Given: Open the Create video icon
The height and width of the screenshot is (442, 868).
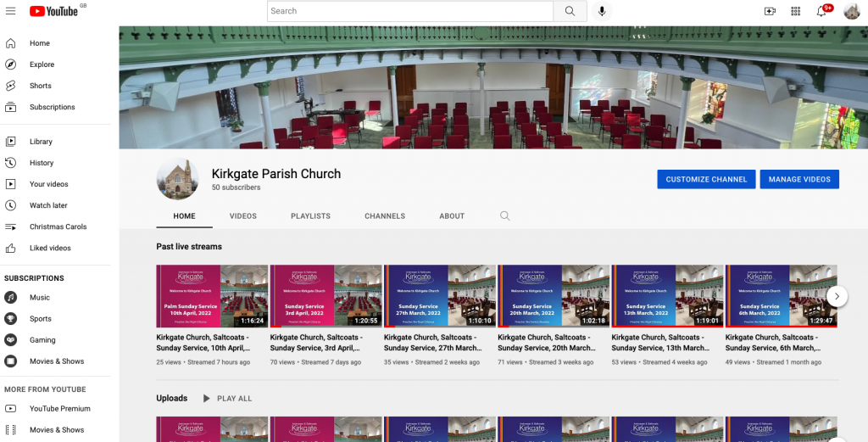Looking at the screenshot, I should click(770, 11).
